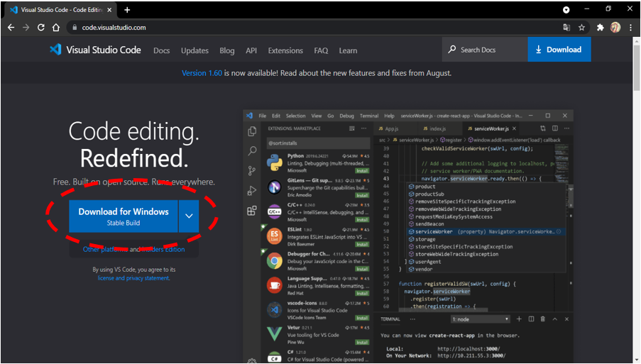Screen dimensions: 641x364
Task: Open the Extensions navigation item
Action: [x=285, y=50]
